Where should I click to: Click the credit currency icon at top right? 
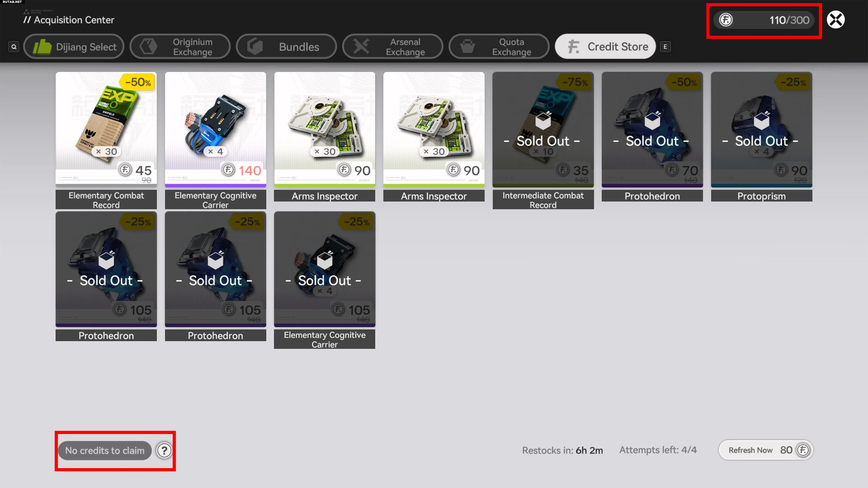(725, 20)
